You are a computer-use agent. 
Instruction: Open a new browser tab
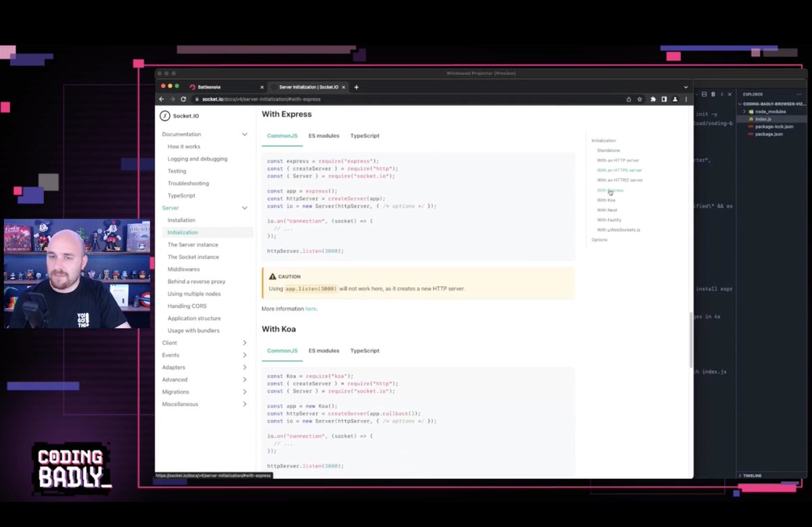357,87
